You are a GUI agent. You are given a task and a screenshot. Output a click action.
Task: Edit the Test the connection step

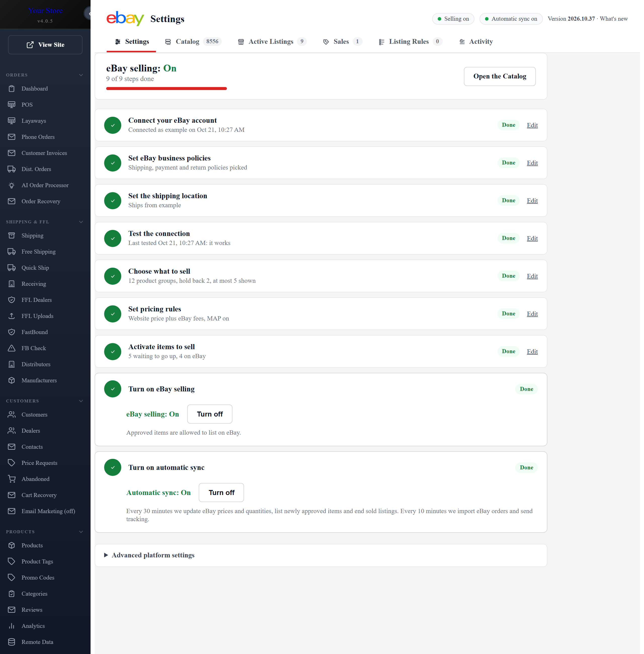point(532,238)
